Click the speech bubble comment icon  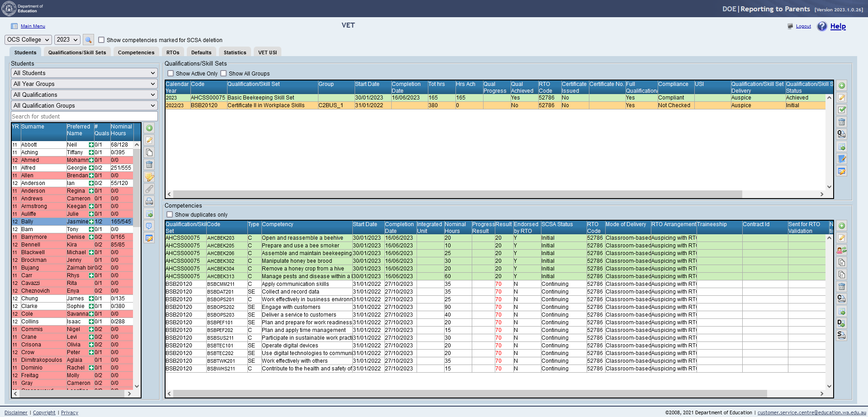(149, 226)
